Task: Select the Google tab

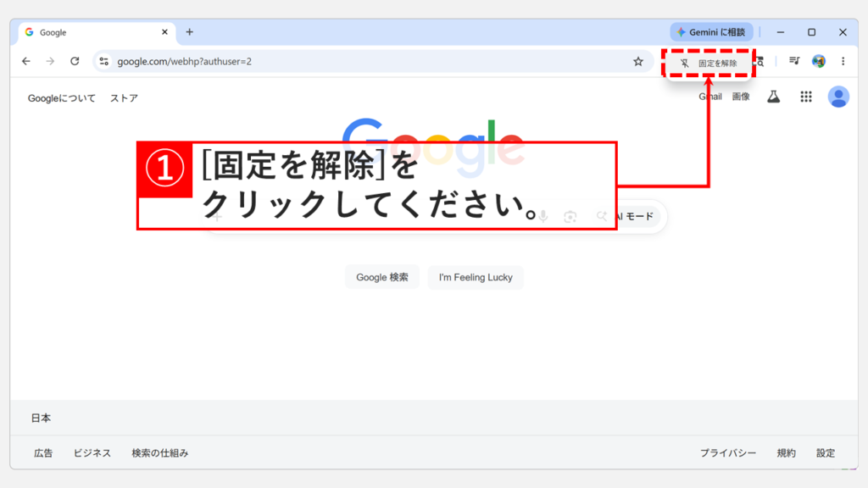Action: click(x=97, y=33)
